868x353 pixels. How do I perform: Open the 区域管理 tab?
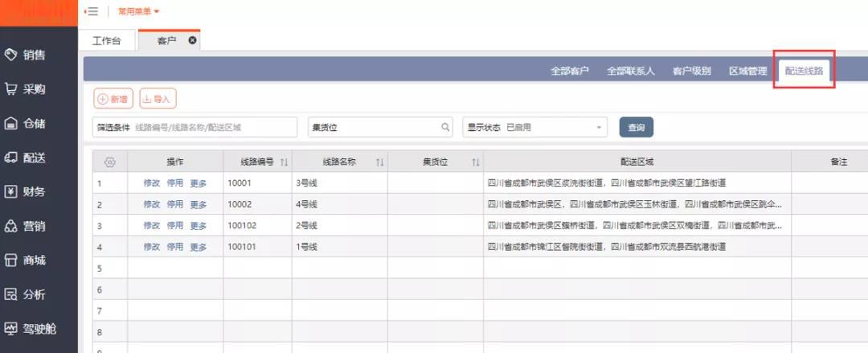coord(747,71)
